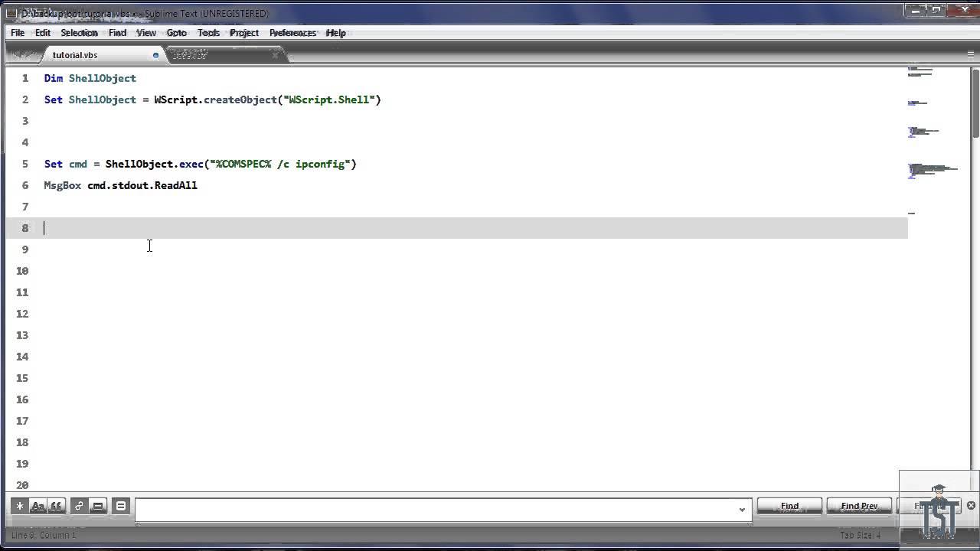The width and height of the screenshot is (980, 551).
Task: Click '"WScript.Shell"' string on line 2
Action: [x=329, y=99]
